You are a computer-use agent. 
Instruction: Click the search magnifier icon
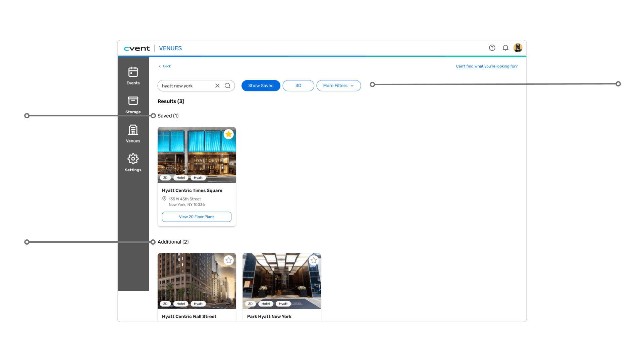(x=228, y=86)
